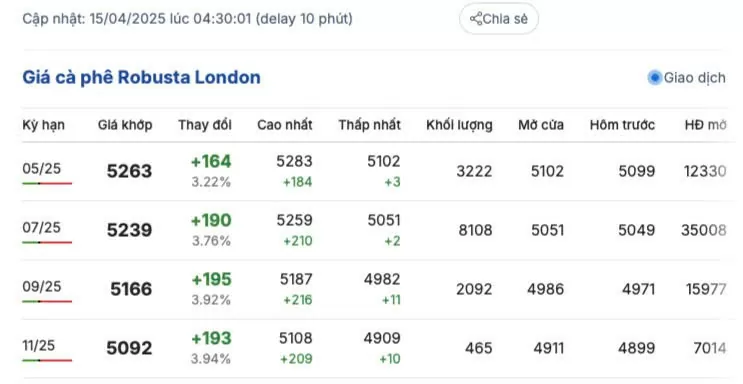Click the share icon in Chia sẻ button
Image resolution: width=743 pixels, height=384 pixels.
476,19
